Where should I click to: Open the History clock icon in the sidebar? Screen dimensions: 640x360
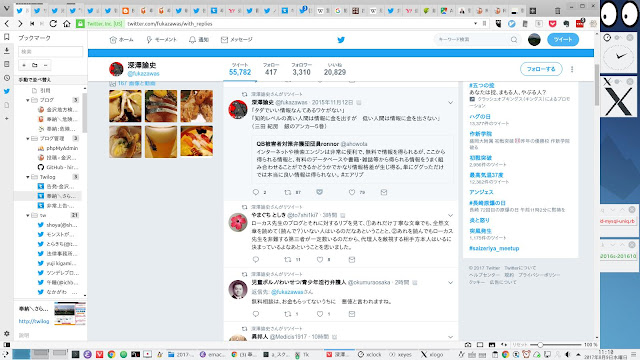pos(7,78)
